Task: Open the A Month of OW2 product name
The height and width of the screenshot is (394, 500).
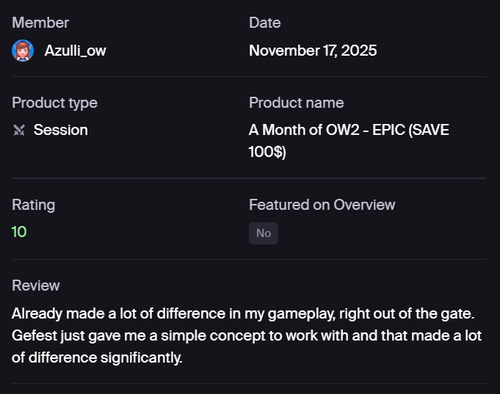Action: pyautogui.click(x=349, y=141)
